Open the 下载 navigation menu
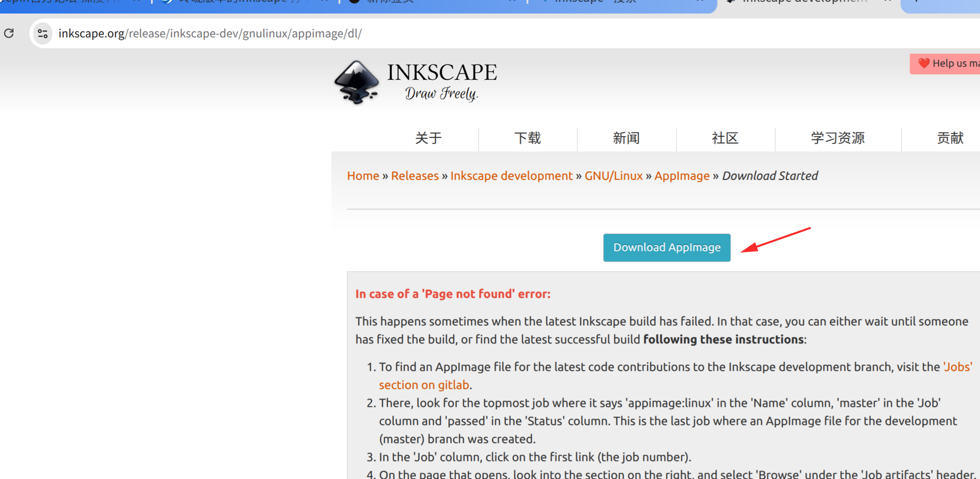980x479 pixels. point(528,138)
